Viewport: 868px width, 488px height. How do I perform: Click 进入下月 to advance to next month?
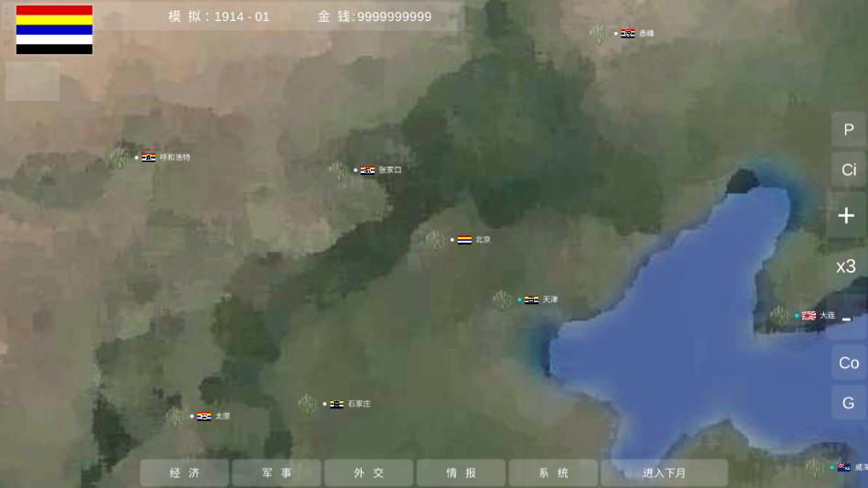click(665, 472)
